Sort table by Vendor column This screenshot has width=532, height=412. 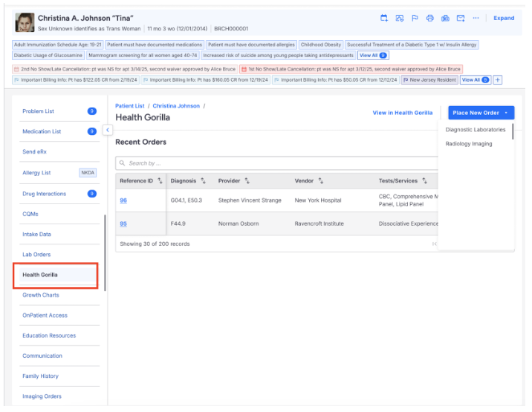[321, 180]
